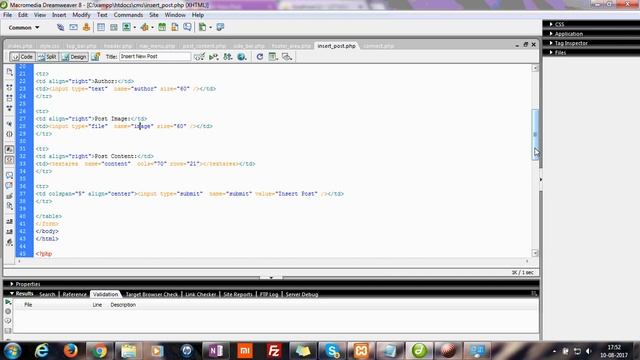Click the stop icon in Results panel
The height and width of the screenshot is (360, 640).
[x=8, y=311]
